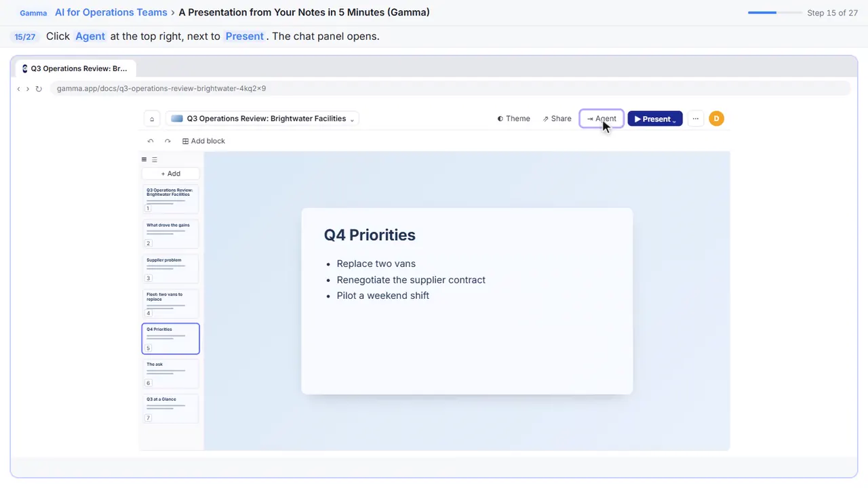Click browser forward arrow
Image resolution: width=868 pixels, height=488 pixels.
28,89
